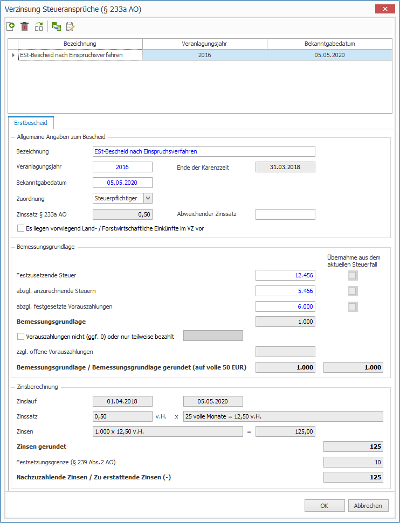
Task: Check Übernahme box for Festzusetzende Steuer
Action: point(353,276)
